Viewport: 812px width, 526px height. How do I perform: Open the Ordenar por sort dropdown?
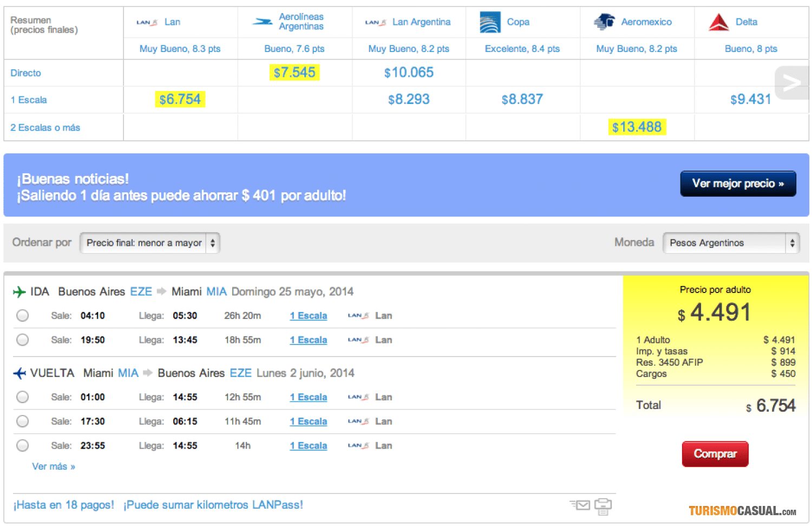[150, 243]
